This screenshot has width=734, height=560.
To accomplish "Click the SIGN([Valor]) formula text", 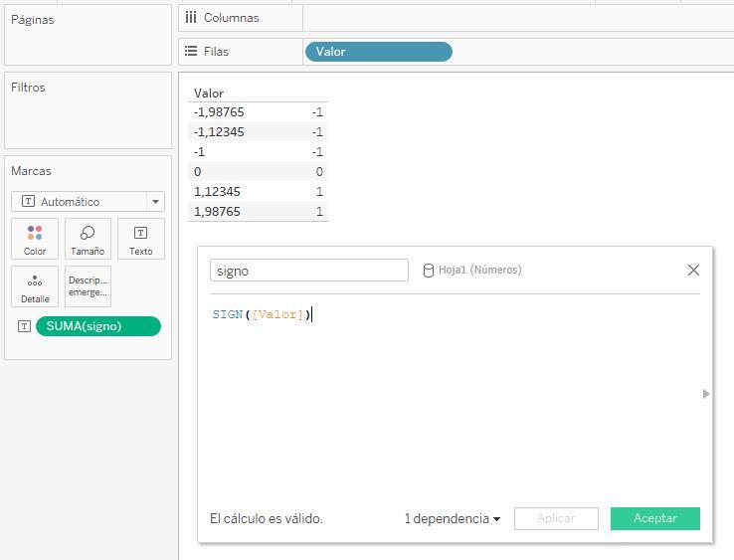I will pos(261,315).
